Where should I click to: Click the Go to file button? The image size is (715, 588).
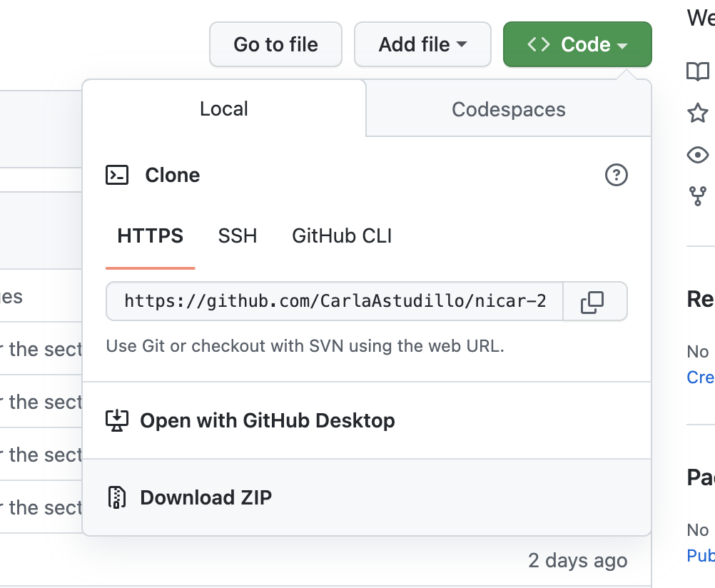(275, 44)
